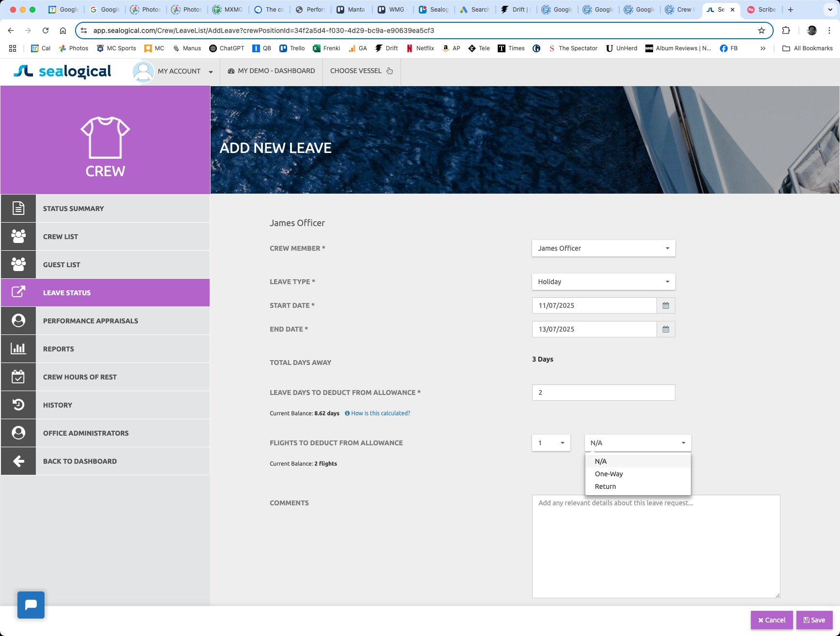Show more bookmarks with the chevron
Viewport: 840px width, 636px height.
click(x=763, y=48)
